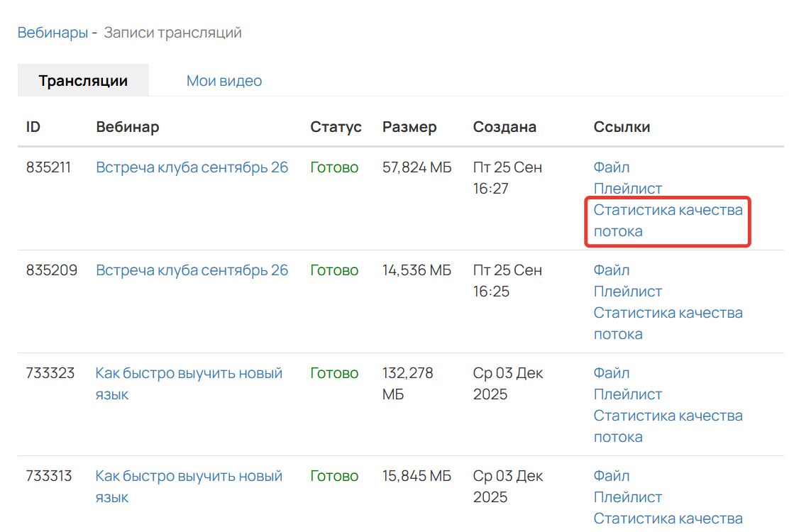811x532 pixels.
Task: Click the ID 835211 cell
Action: (x=48, y=167)
